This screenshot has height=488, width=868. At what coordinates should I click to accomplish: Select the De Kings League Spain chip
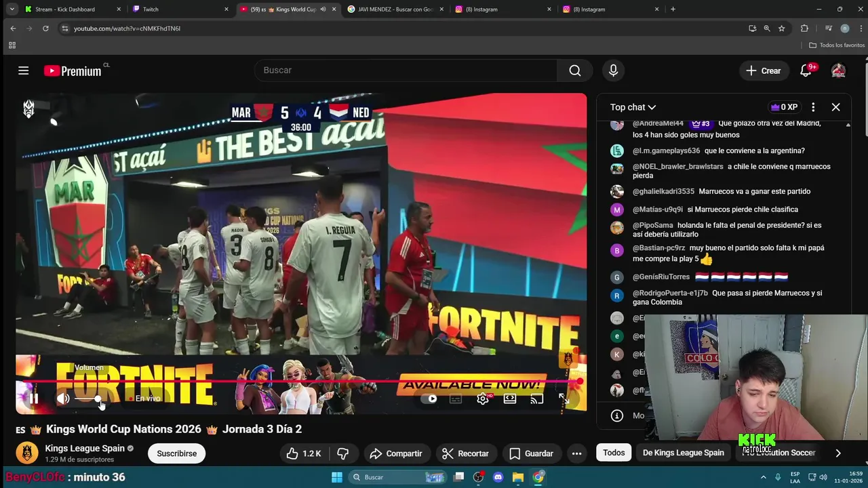coord(684,453)
